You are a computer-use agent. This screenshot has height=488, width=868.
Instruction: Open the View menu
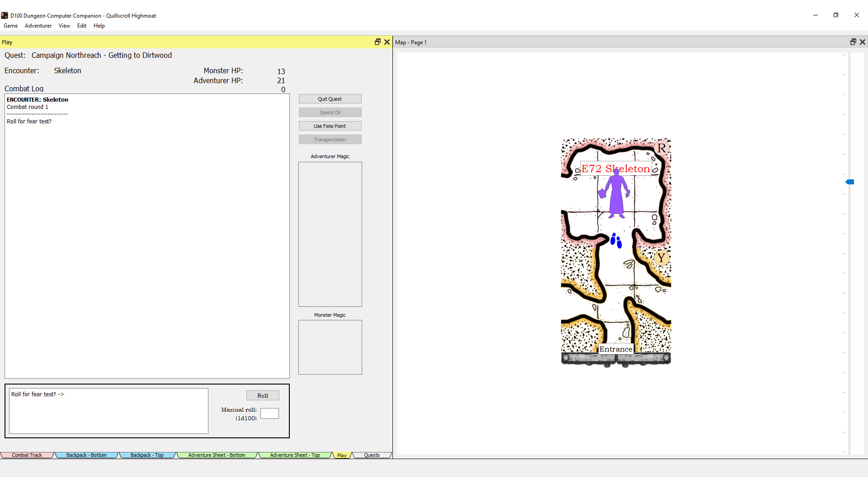(64, 26)
